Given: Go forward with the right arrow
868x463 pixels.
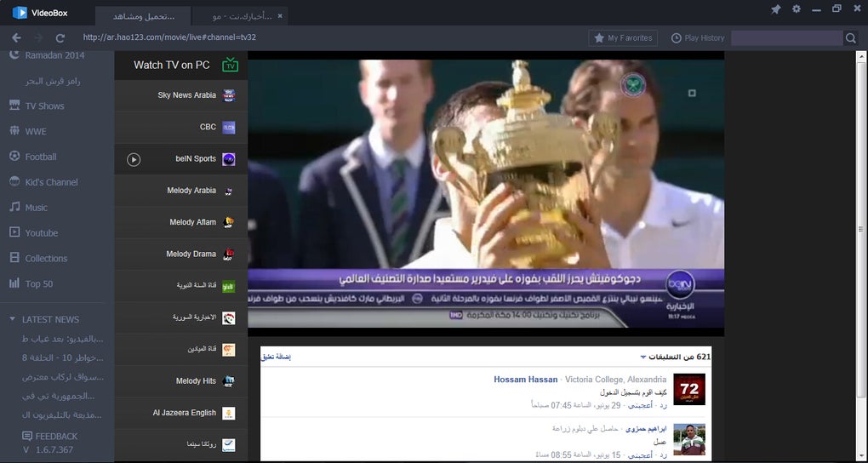Looking at the screenshot, I should pos(39,37).
